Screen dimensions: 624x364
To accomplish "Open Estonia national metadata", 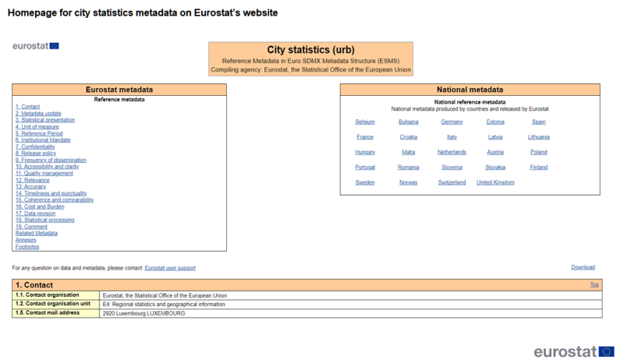I will [495, 122].
